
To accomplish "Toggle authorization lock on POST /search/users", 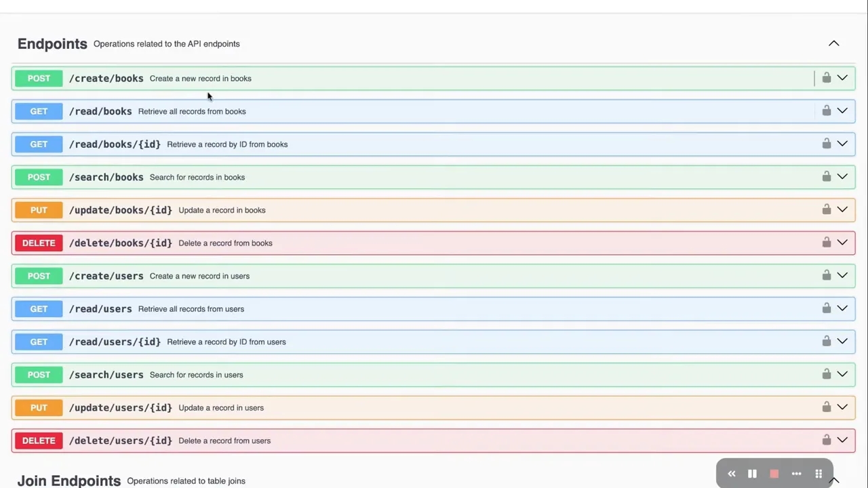I will click(826, 374).
